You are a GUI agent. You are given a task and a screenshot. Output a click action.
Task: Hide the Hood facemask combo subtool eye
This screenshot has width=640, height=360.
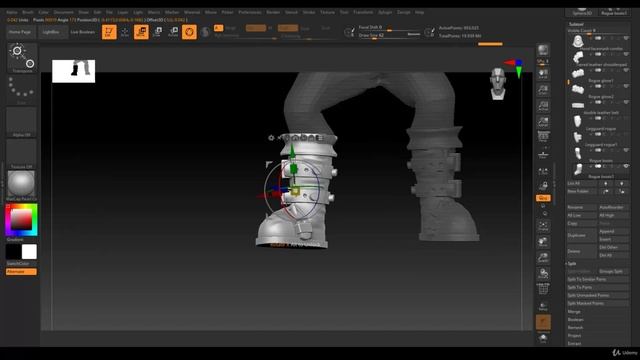click(626, 38)
